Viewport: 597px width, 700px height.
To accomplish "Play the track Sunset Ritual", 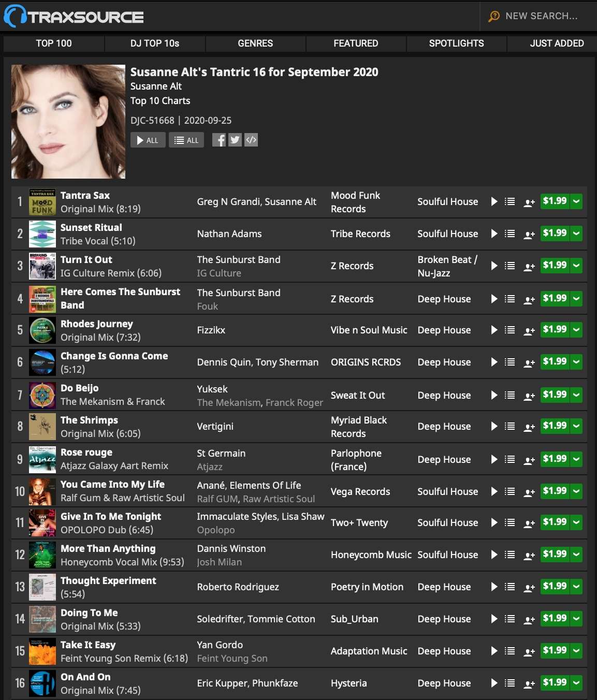I will (x=494, y=234).
